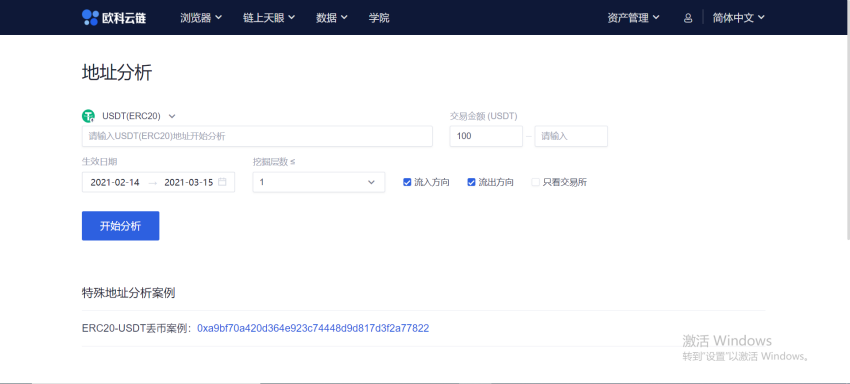Click the 开始分析 button
The image size is (850, 384).
pos(120,226)
